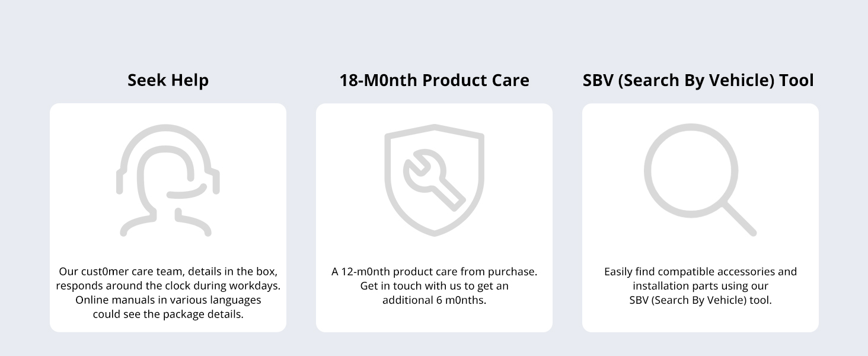Select the SBV (Search By Vehicle) Tool heading

pyautogui.click(x=698, y=80)
